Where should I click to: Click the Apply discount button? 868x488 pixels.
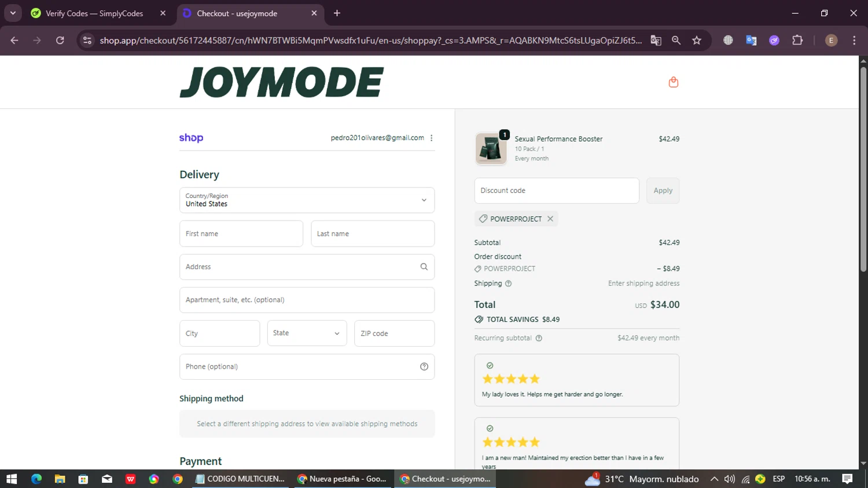[x=663, y=190]
